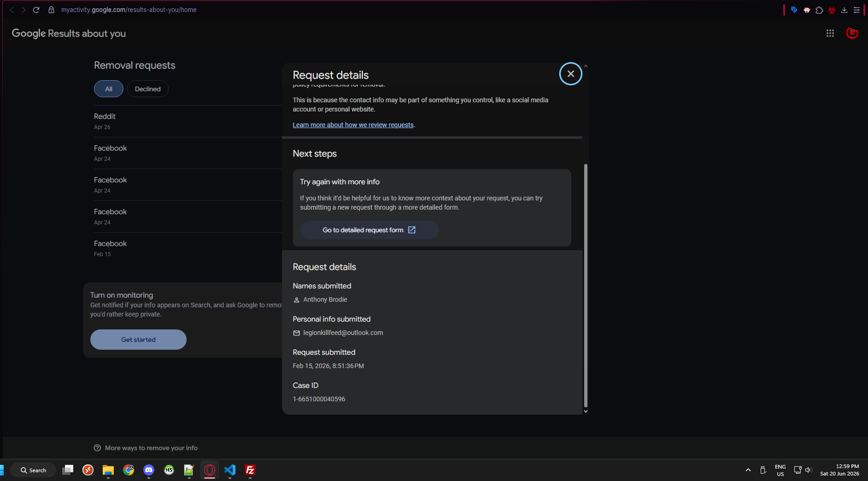Image resolution: width=868 pixels, height=481 pixels.
Task: Select the email legionkillfeed@outlook.com
Action: pyautogui.click(x=343, y=333)
